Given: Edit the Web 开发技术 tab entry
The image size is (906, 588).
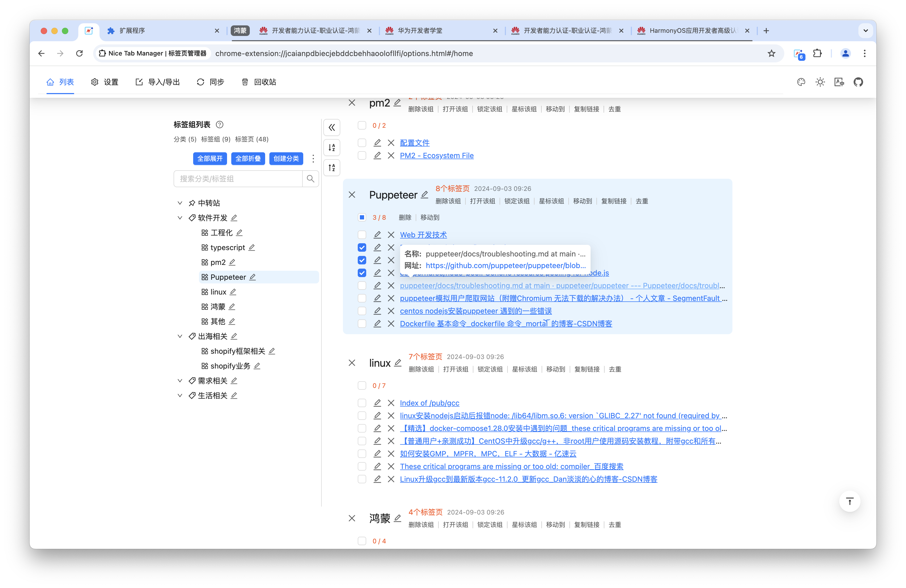Looking at the screenshot, I should [377, 235].
